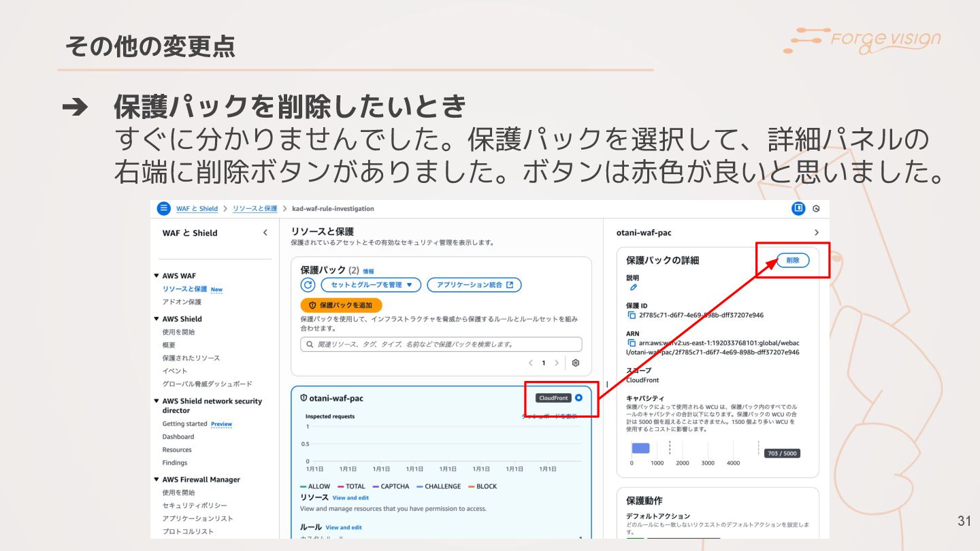Open 保護されたリソース in the sidebar
980x551 pixels.
tap(191, 358)
